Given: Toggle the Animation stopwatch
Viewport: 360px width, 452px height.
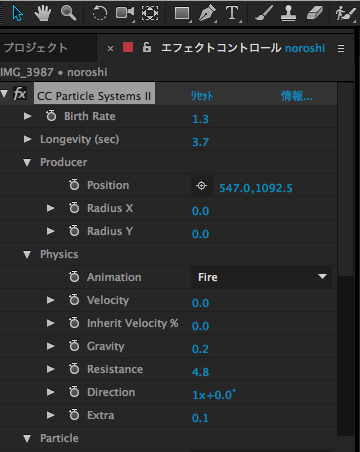Looking at the screenshot, I should tap(74, 277).
